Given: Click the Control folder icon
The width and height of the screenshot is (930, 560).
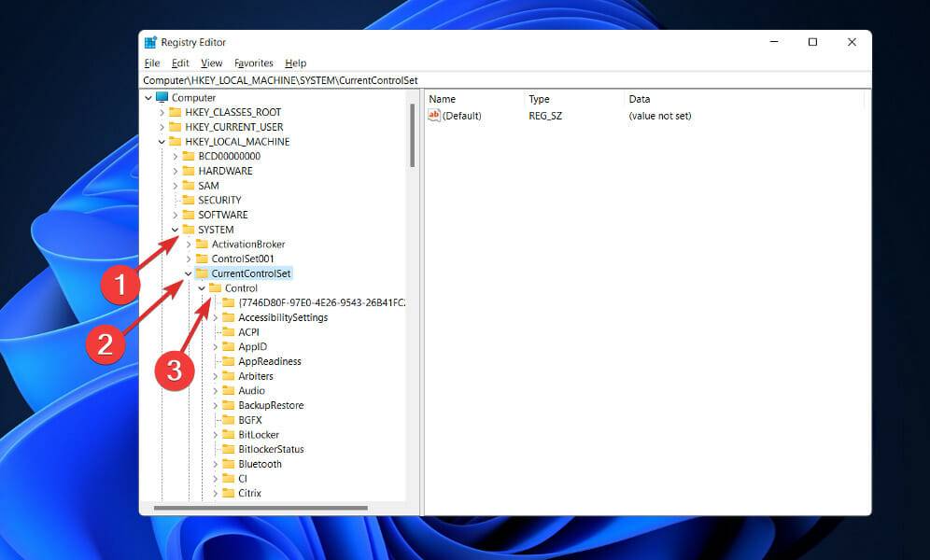Looking at the screenshot, I should tap(215, 287).
